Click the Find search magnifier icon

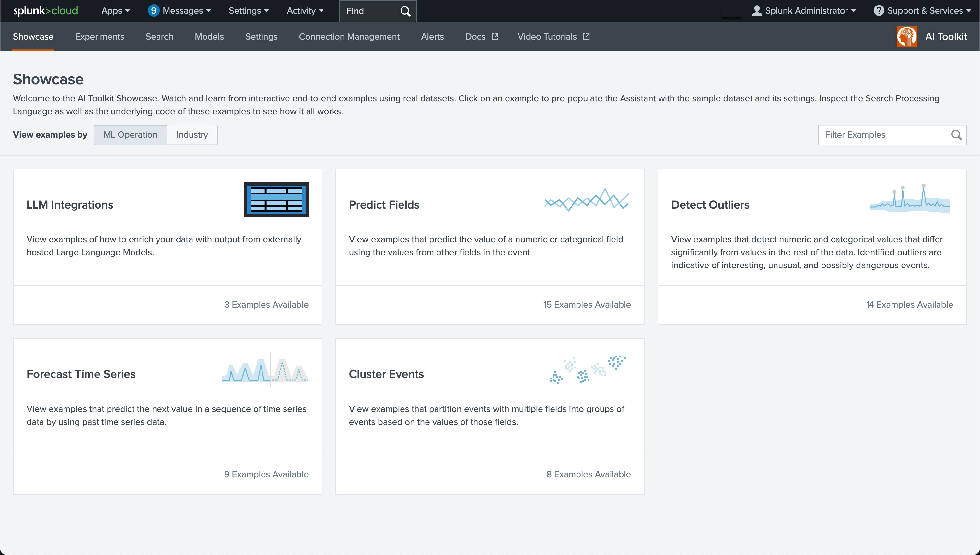tap(405, 11)
